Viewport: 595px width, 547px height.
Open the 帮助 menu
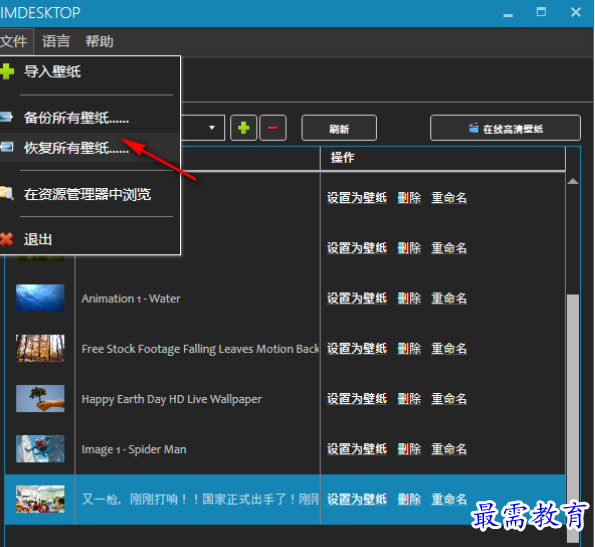(99, 41)
